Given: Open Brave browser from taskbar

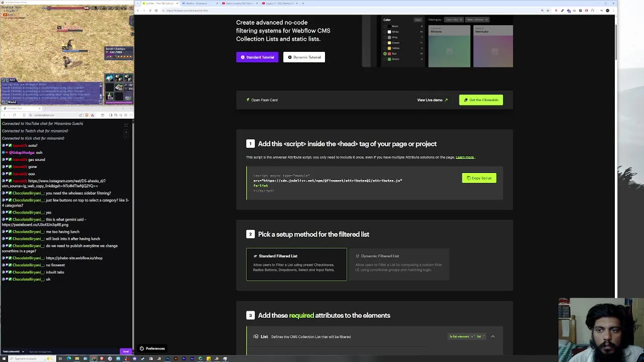Looking at the screenshot, I should tap(102, 358).
